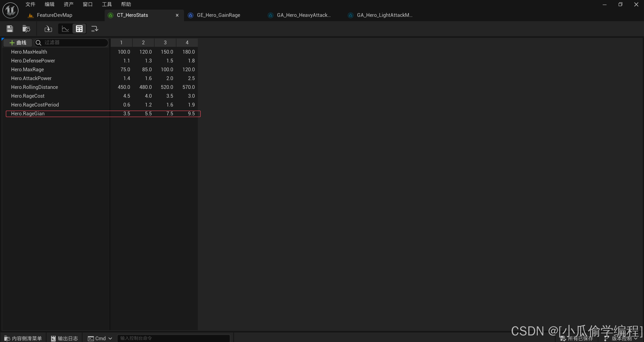Browse to asset in Content Browser icon
The width and height of the screenshot is (644, 342).
tap(26, 29)
